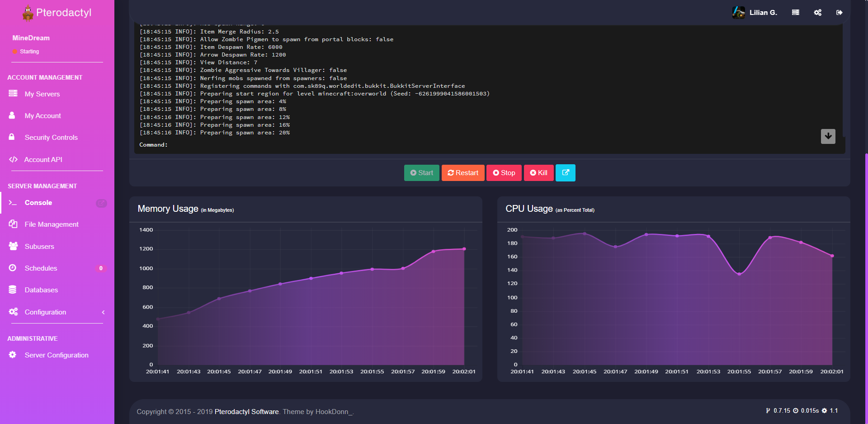Click the 20:01:59 point on Memory chart
The height and width of the screenshot is (424, 868).
(x=433, y=252)
